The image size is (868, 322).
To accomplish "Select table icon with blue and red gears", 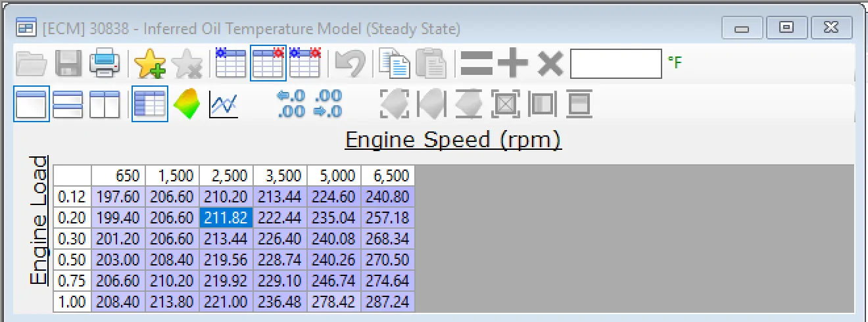I will point(305,62).
